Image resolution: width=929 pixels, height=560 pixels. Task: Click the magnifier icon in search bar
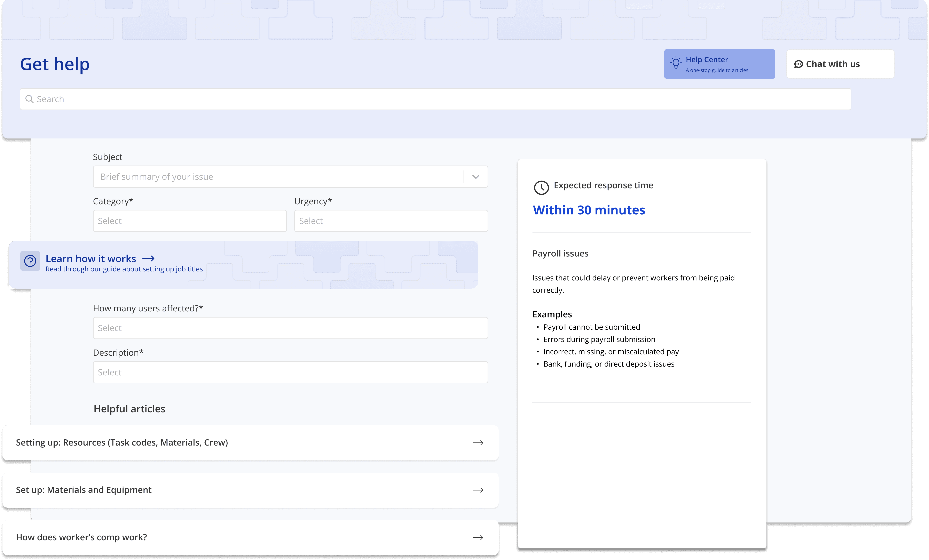pos(29,99)
